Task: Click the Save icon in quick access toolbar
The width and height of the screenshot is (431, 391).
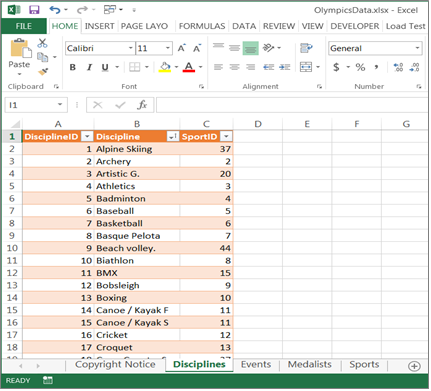Action: coord(34,10)
